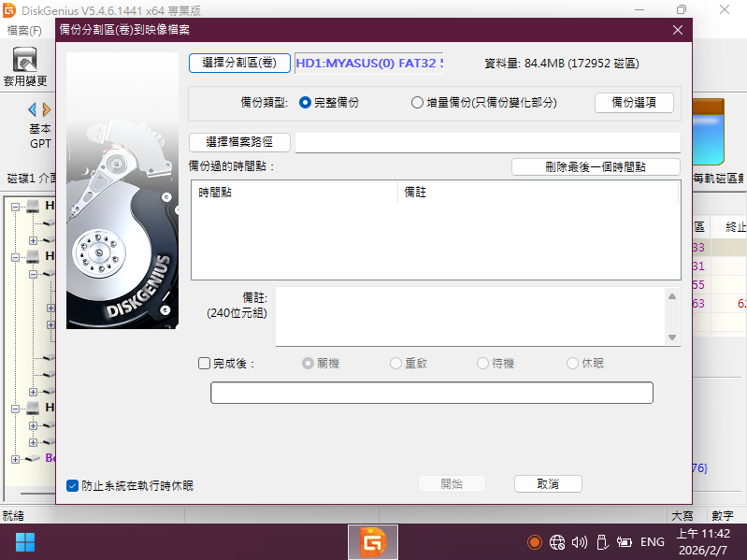Click the DiskGenius taskbar icon
Image resolution: width=747 pixels, height=560 pixels.
tap(372, 542)
